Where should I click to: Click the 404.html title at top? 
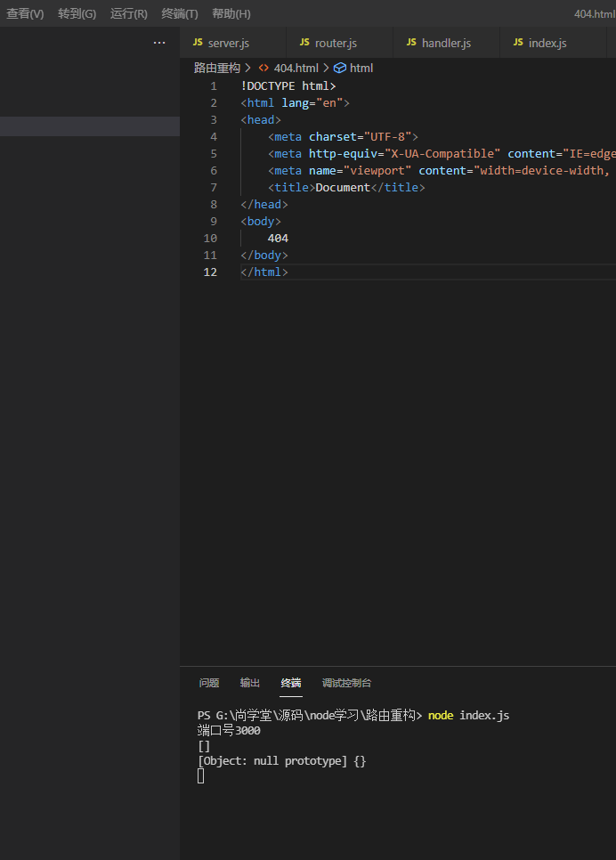(x=595, y=13)
